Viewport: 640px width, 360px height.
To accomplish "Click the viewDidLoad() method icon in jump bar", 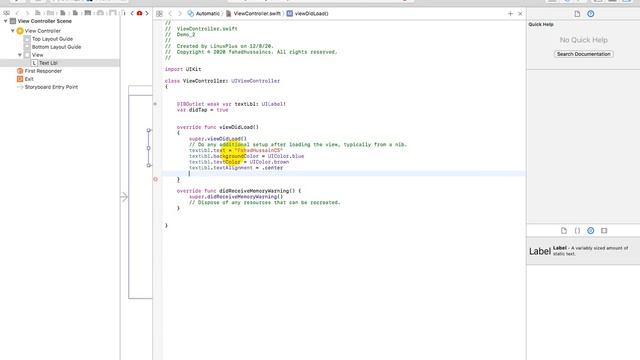I will point(289,13).
